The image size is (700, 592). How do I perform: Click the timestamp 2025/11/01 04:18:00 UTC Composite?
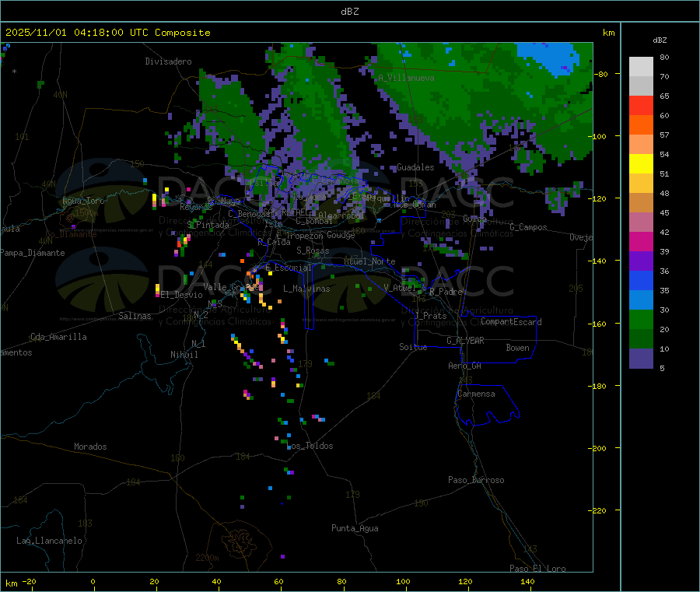pos(107,33)
